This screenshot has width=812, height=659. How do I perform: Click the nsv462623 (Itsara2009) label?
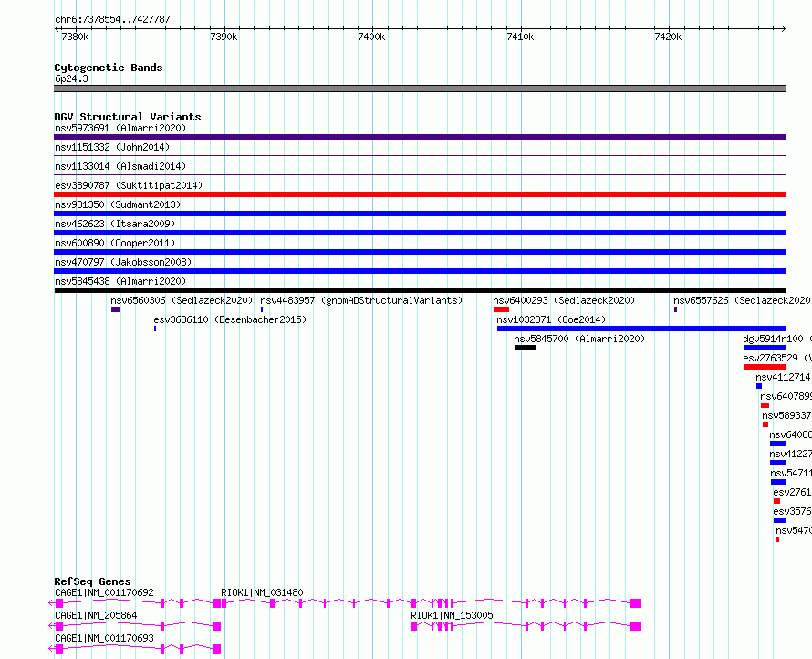[x=115, y=224]
